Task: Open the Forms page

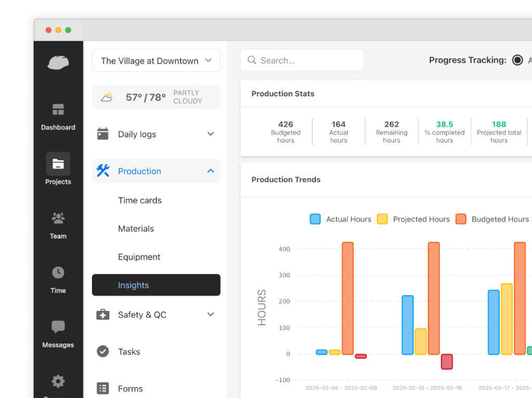Action: 130,389
